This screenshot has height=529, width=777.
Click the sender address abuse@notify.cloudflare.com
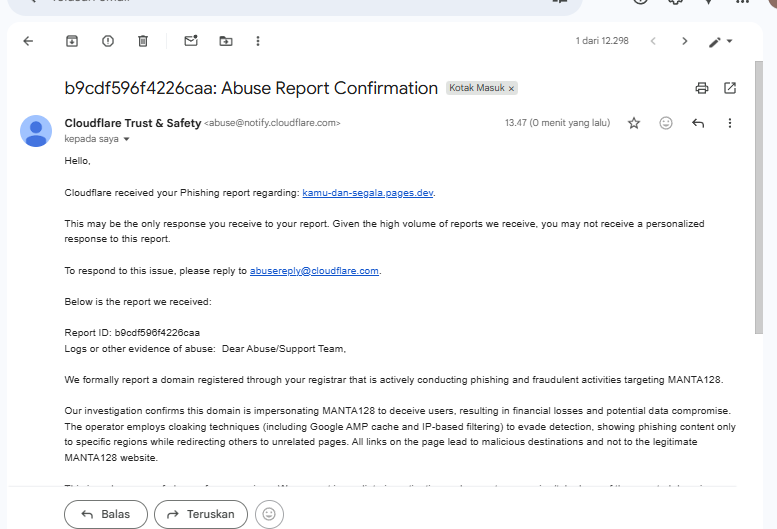point(273,123)
